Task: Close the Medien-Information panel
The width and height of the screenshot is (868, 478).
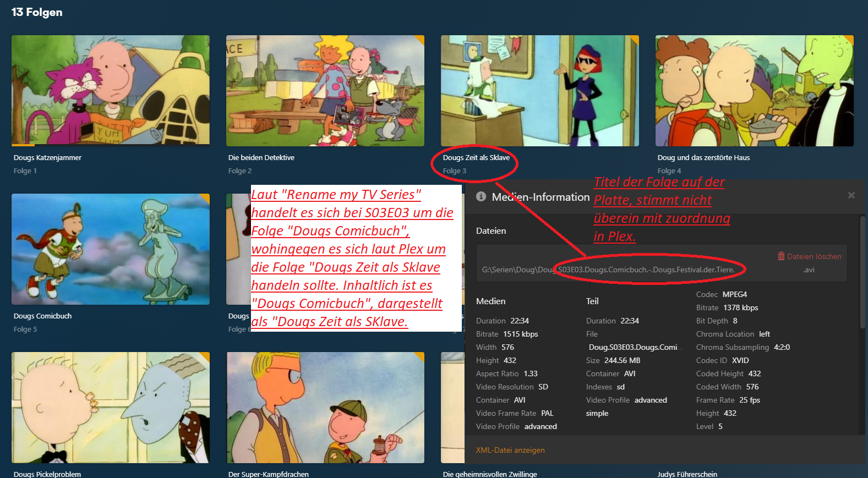Action: click(x=851, y=195)
